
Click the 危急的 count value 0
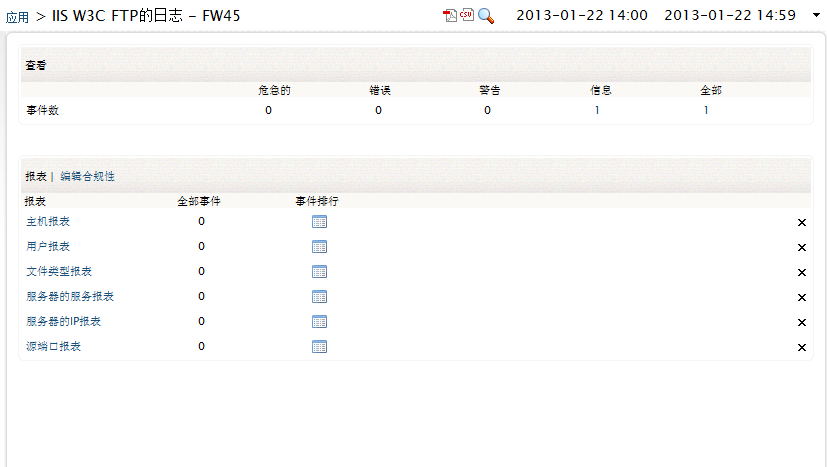point(268,110)
